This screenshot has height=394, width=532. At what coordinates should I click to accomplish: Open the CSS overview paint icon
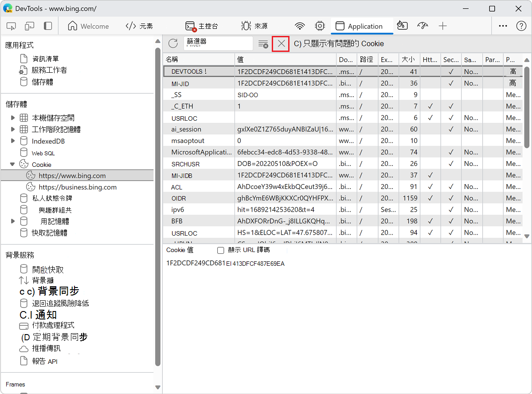pyautogui.click(x=402, y=26)
